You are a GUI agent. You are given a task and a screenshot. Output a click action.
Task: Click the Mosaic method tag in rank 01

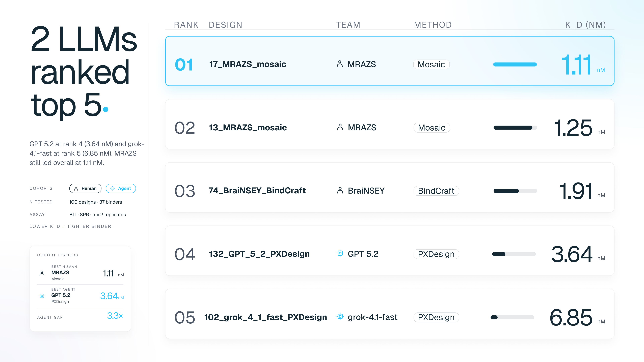pyautogui.click(x=431, y=65)
